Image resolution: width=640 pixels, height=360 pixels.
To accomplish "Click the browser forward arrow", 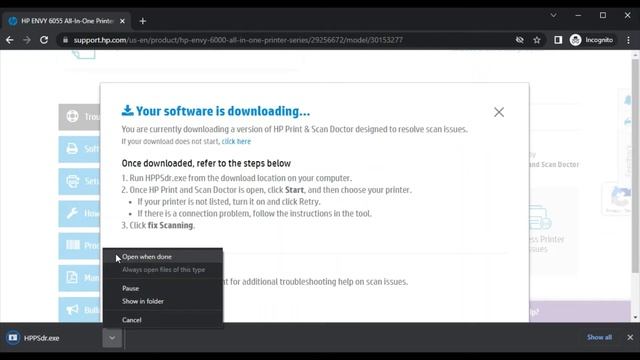I will 27,40.
